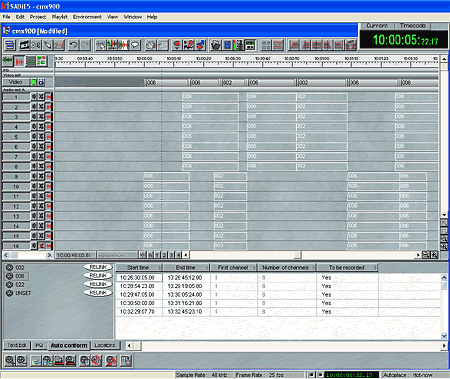Image resolution: width=450 pixels, height=379 pixels.
Task: Arm record on audio track 12
Action: 49,206
